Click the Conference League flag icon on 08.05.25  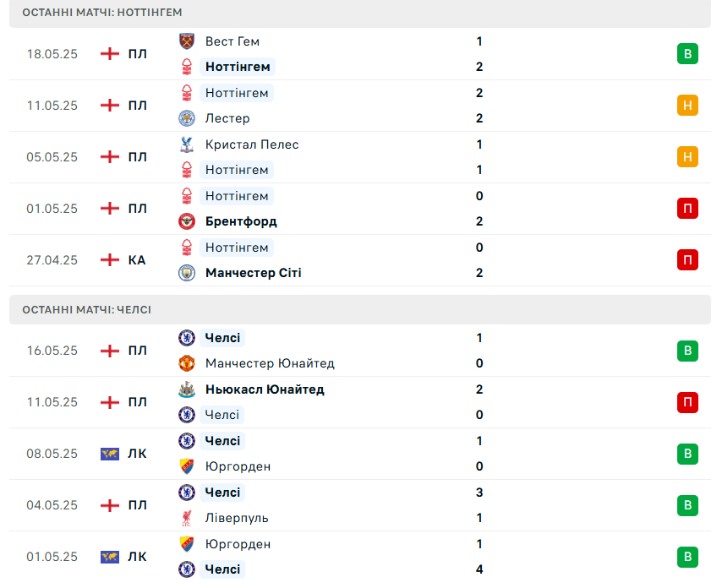tap(110, 454)
